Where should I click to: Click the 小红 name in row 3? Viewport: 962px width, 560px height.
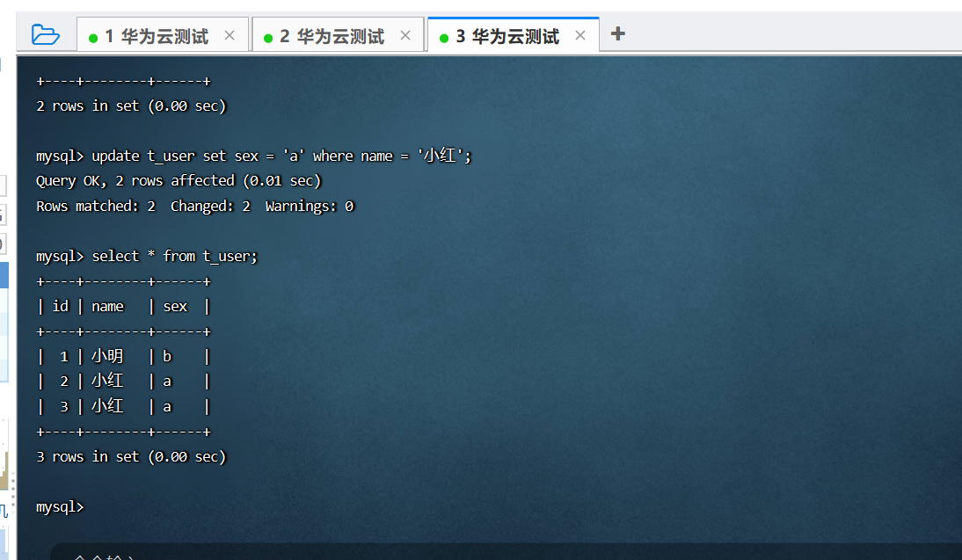click(x=107, y=406)
